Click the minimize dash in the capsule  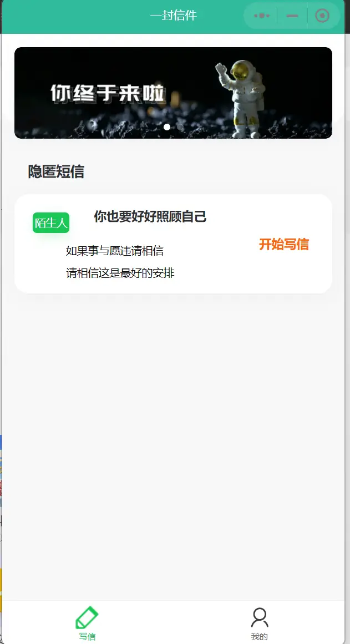[x=292, y=16]
